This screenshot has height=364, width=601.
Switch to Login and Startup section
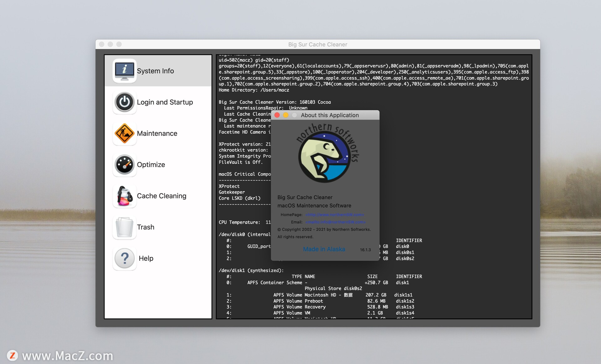coord(165,102)
